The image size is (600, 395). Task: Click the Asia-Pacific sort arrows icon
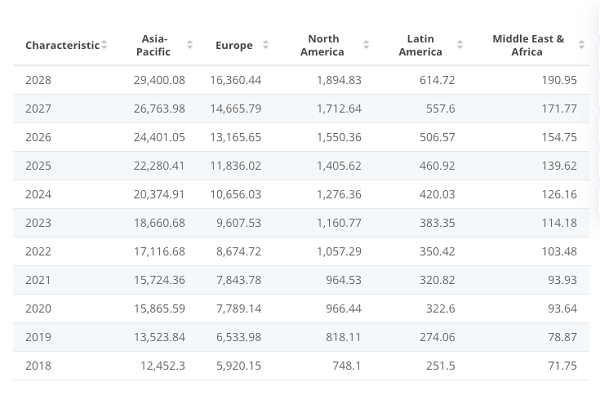tap(189, 45)
